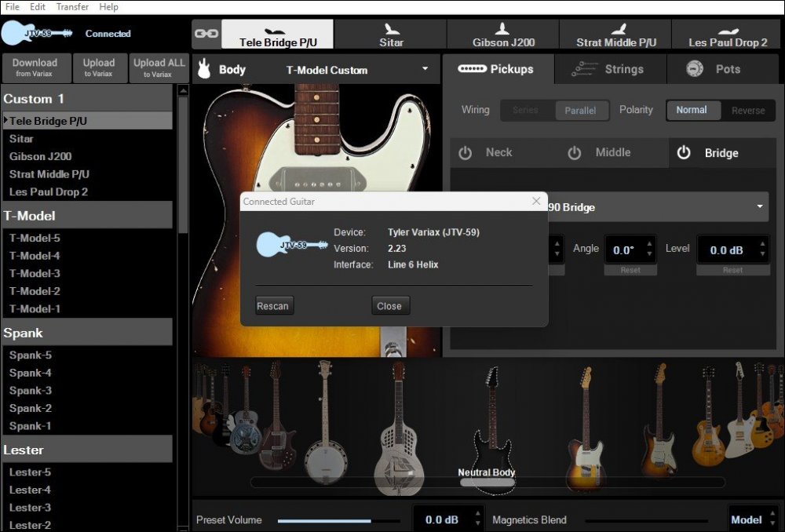Select T-Model-3 in the preset list
785x532 pixels.
pyautogui.click(x=88, y=273)
